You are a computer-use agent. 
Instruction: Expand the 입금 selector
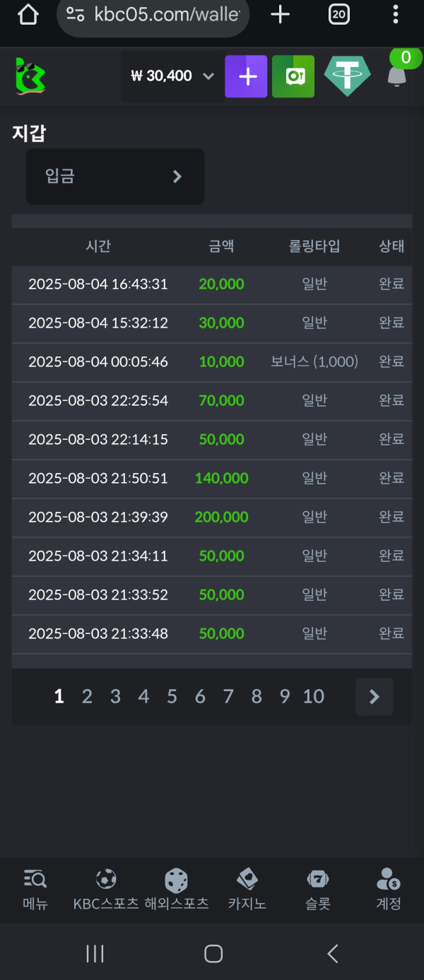pyautogui.click(x=115, y=177)
